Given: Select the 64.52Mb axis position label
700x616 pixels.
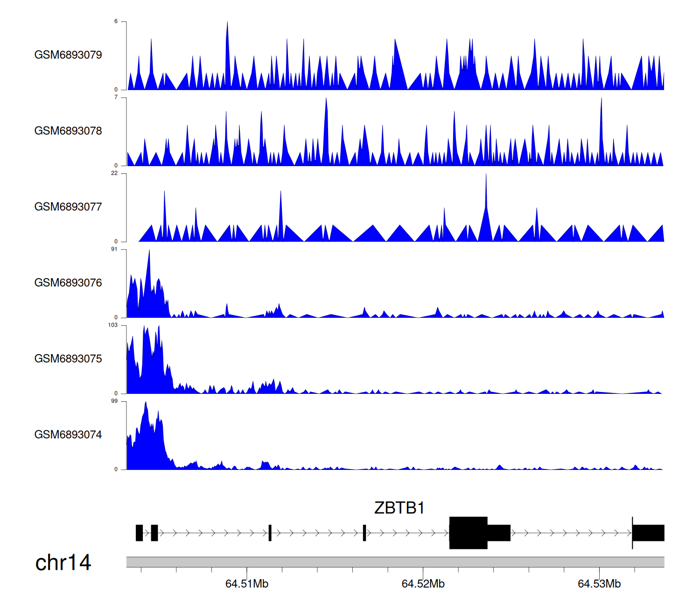Looking at the screenshot, I should tap(423, 584).
